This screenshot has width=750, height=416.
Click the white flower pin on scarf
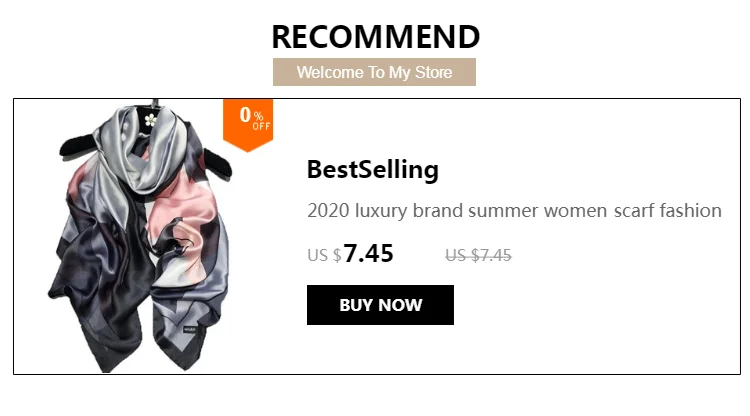click(150, 120)
